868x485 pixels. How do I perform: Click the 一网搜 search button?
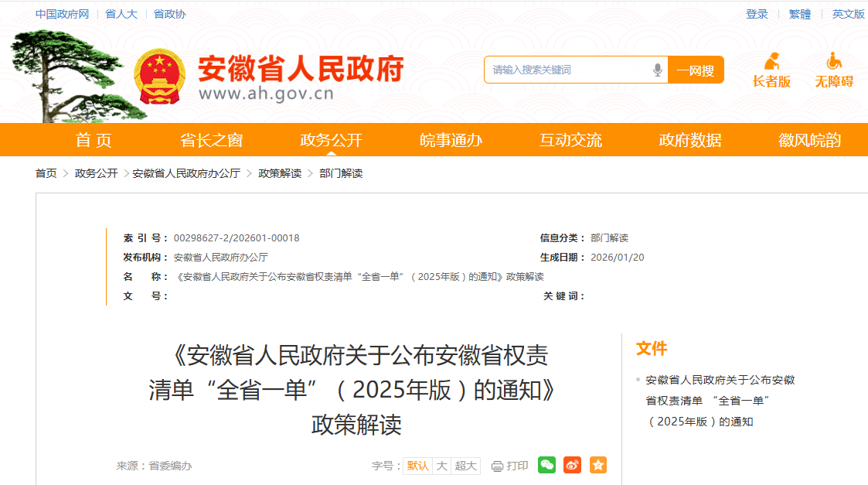click(x=696, y=70)
